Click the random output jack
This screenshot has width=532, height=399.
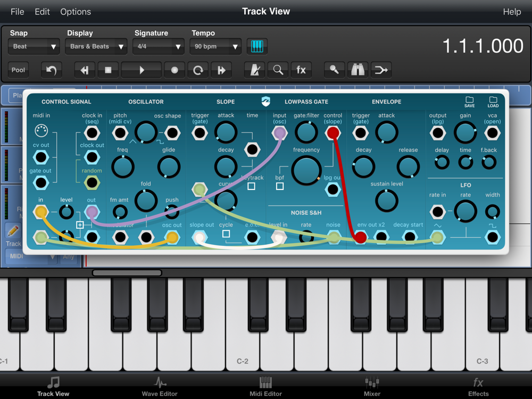tap(92, 183)
